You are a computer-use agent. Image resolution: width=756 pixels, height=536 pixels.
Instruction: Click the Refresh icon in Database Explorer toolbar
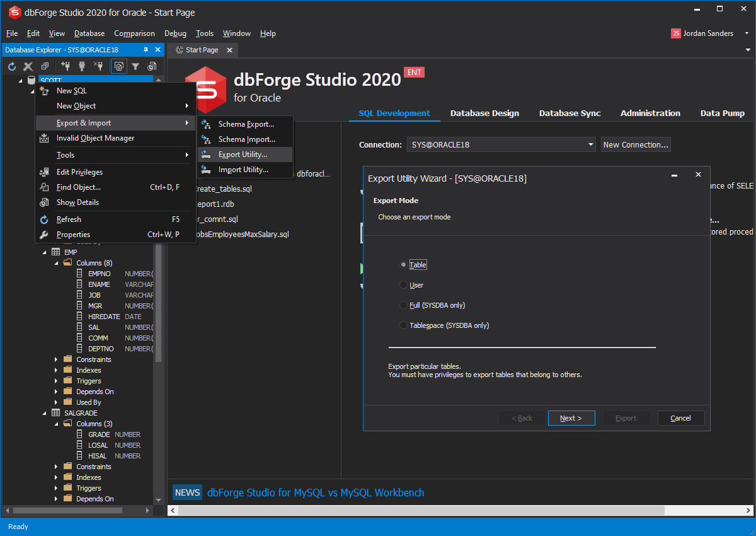click(12, 66)
